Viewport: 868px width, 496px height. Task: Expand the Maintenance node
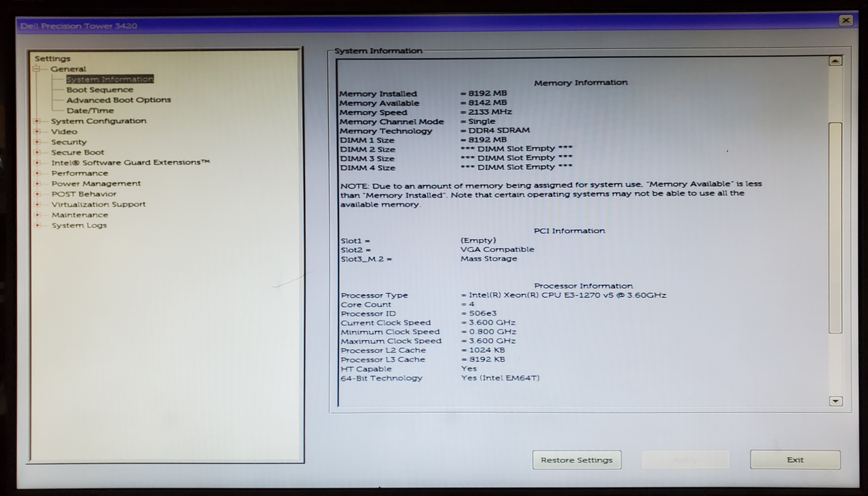[x=37, y=215]
